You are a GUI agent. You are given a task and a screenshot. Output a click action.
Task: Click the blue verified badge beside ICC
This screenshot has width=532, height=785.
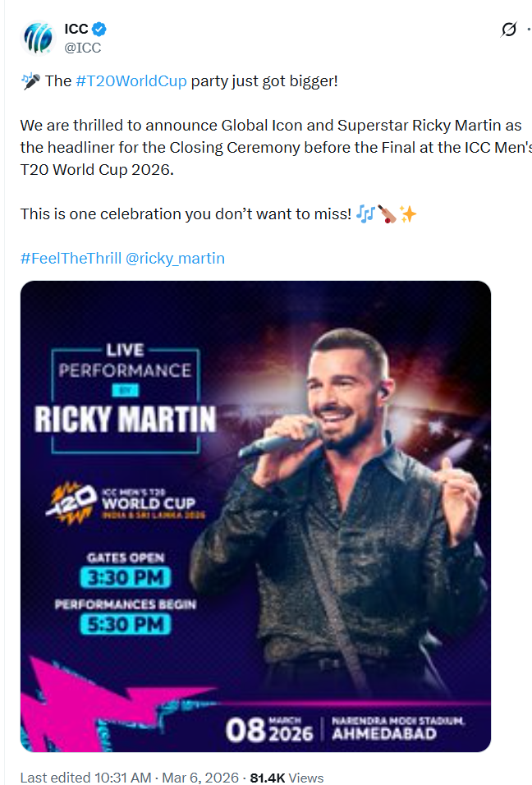point(100,30)
